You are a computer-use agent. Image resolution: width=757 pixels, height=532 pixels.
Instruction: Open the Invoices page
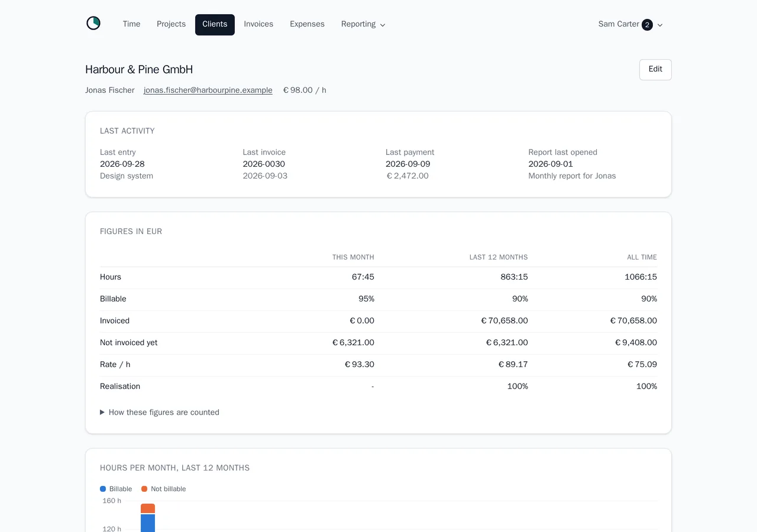coord(258,24)
